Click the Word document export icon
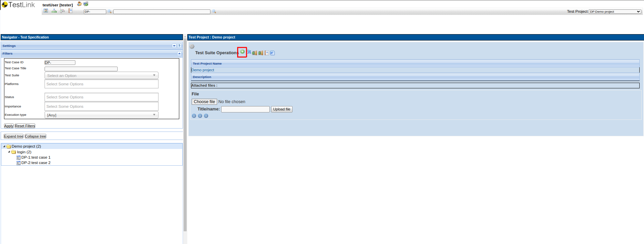644x244 pixels. click(x=272, y=53)
